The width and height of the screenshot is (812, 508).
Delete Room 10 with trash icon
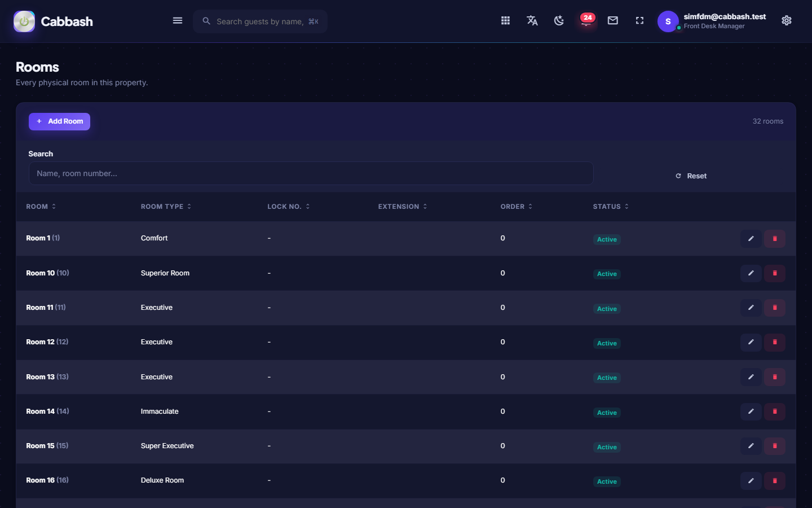pos(775,273)
